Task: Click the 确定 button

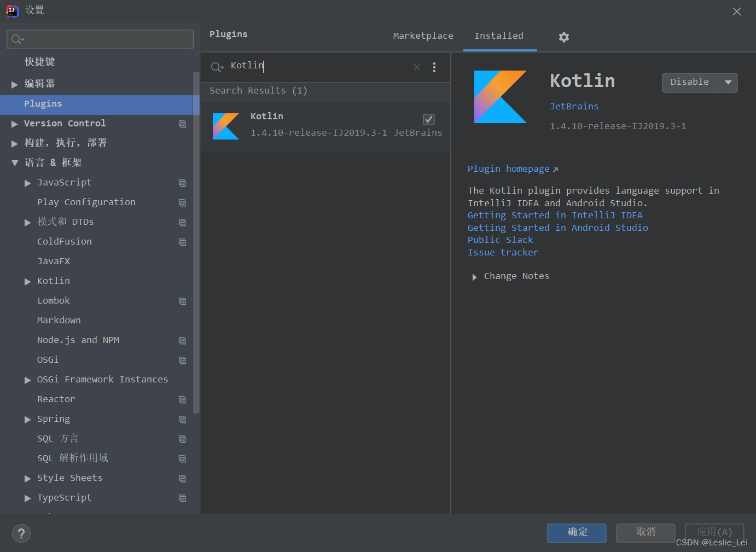Action: 577,533
